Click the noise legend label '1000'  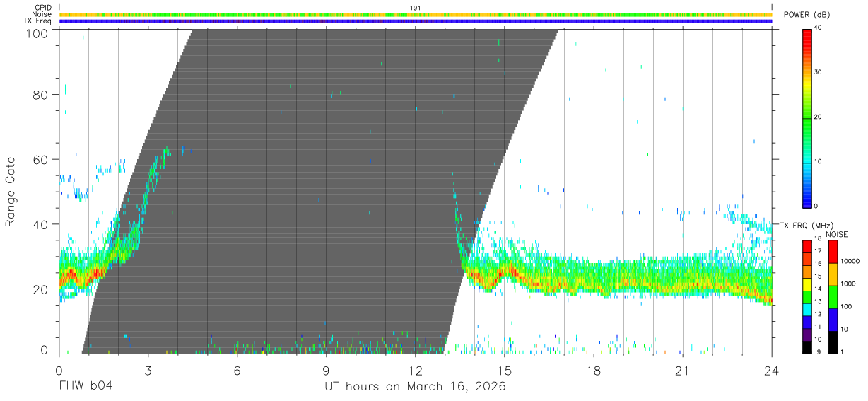(848, 284)
